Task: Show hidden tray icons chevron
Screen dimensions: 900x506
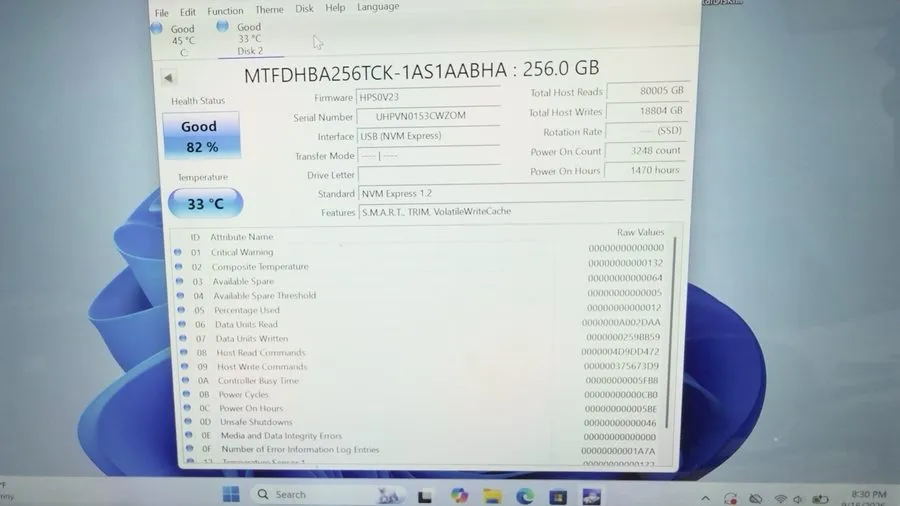Action: click(705, 499)
